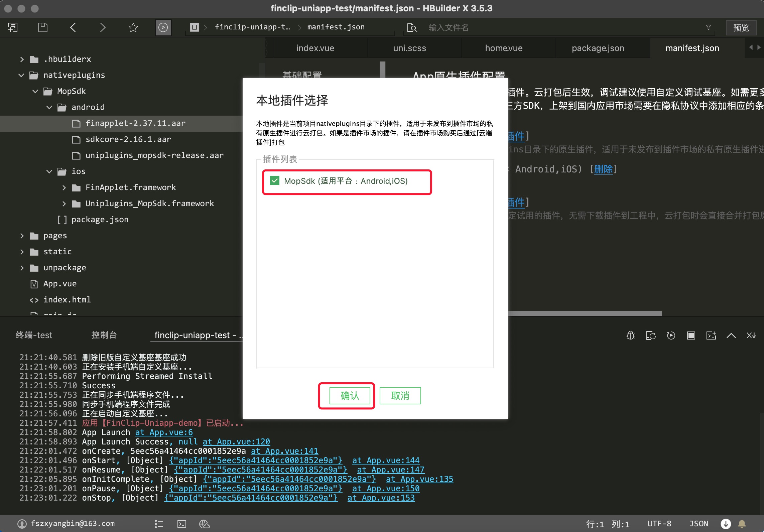Open the App.vue:141 log link
764x532 pixels.
coord(285,451)
